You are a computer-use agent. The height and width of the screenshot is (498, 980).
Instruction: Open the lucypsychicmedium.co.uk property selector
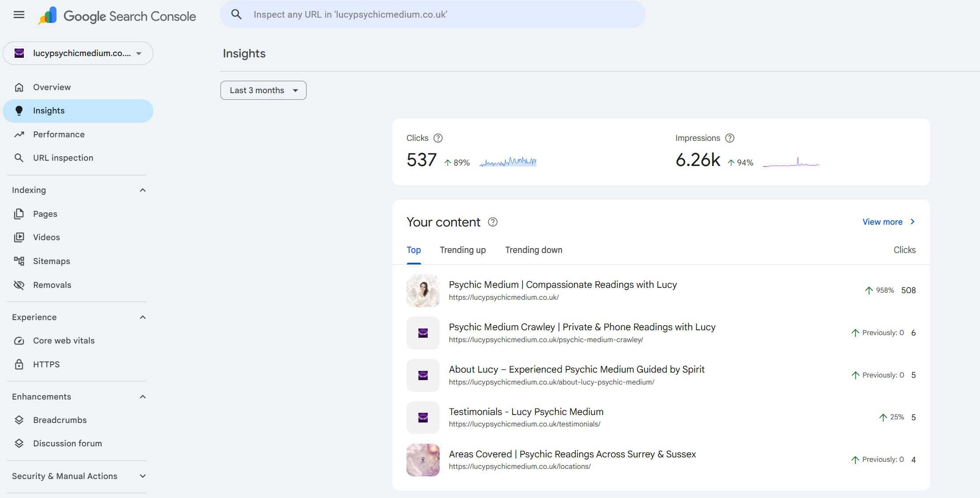tap(78, 53)
